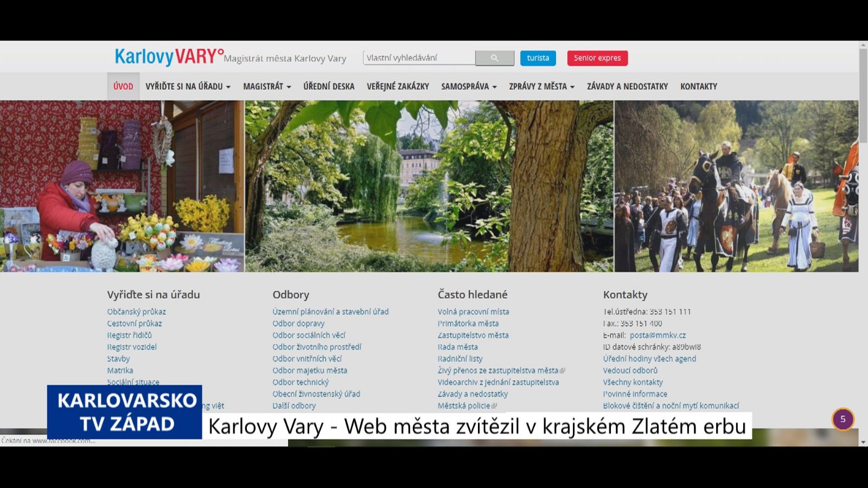Screen dimensions: 868x488
Task: Open the Odbor sociálních věcí link
Action: 309,335
